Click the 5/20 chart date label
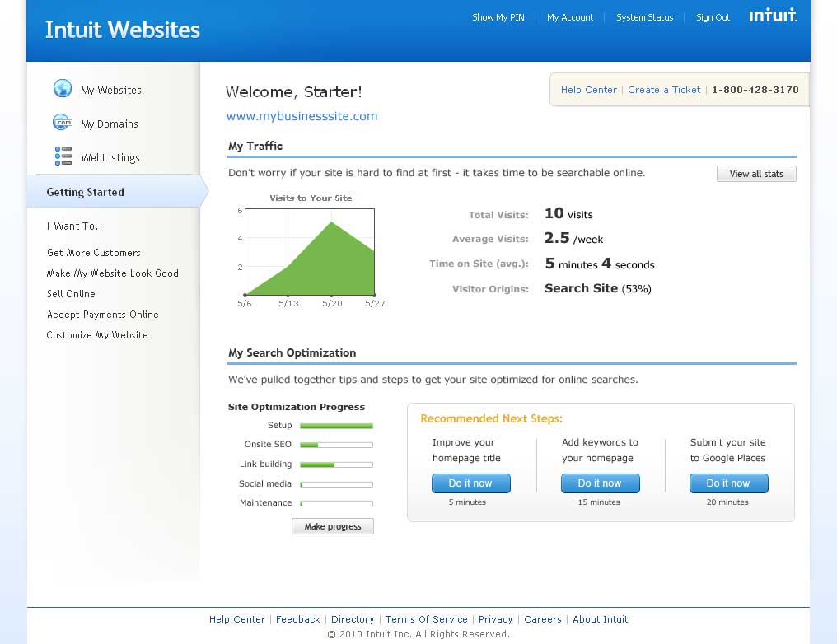 click(332, 304)
